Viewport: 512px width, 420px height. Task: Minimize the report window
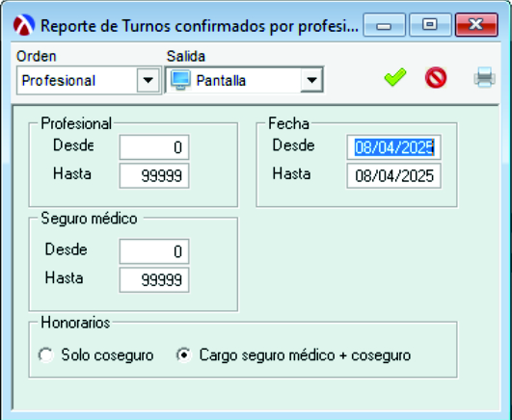pyautogui.click(x=385, y=25)
